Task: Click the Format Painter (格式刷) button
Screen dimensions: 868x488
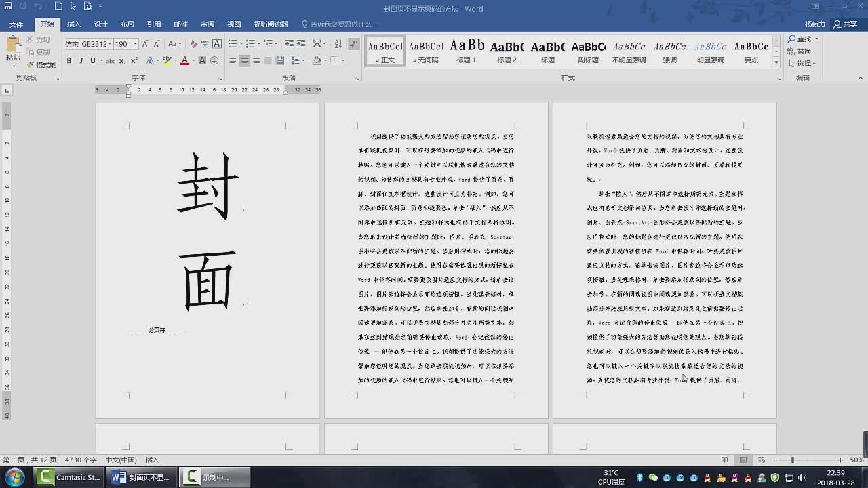Action: click(41, 64)
